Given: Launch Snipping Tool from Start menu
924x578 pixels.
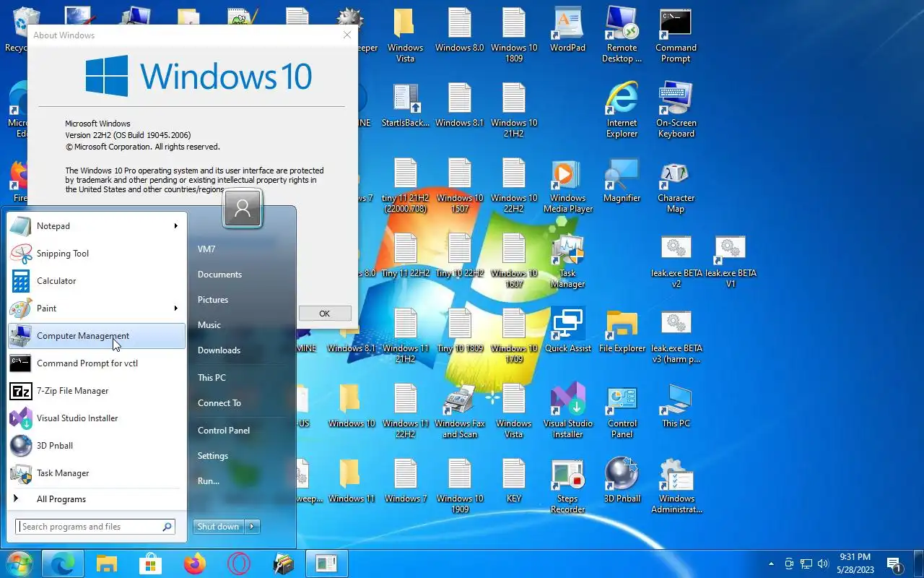Looking at the screenshot, I should [x=96, y=254].
